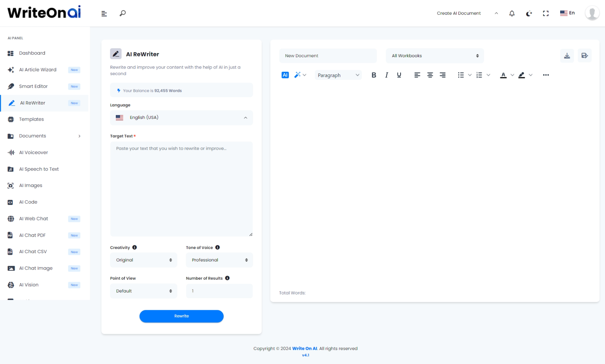Toggle underline formatting

(x=399, y=75)
